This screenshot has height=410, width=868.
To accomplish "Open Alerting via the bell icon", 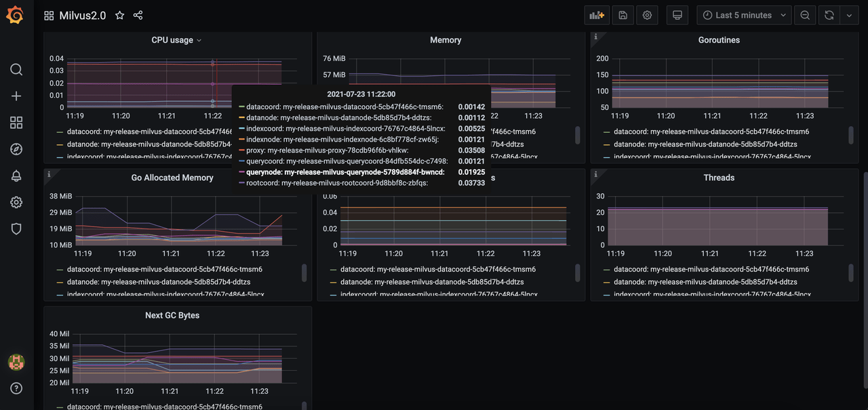I will 16,175.
